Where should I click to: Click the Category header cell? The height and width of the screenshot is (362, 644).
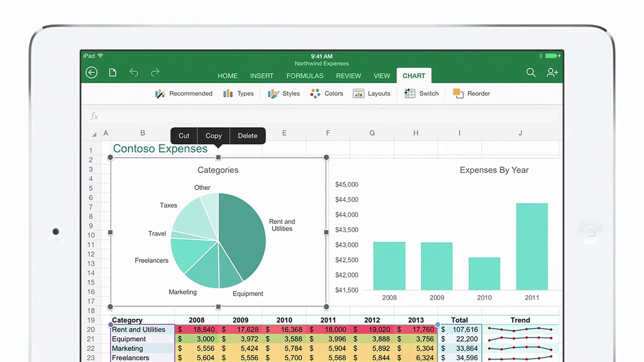[x=142, y=320]
